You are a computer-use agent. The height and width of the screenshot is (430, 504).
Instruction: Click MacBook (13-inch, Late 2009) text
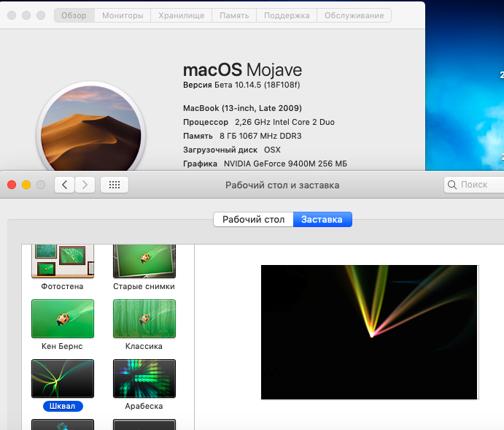coord(242,108)
